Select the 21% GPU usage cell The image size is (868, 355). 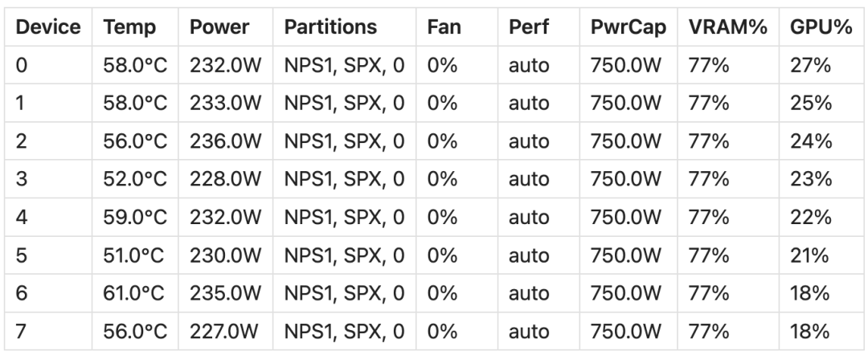[821, 255]
